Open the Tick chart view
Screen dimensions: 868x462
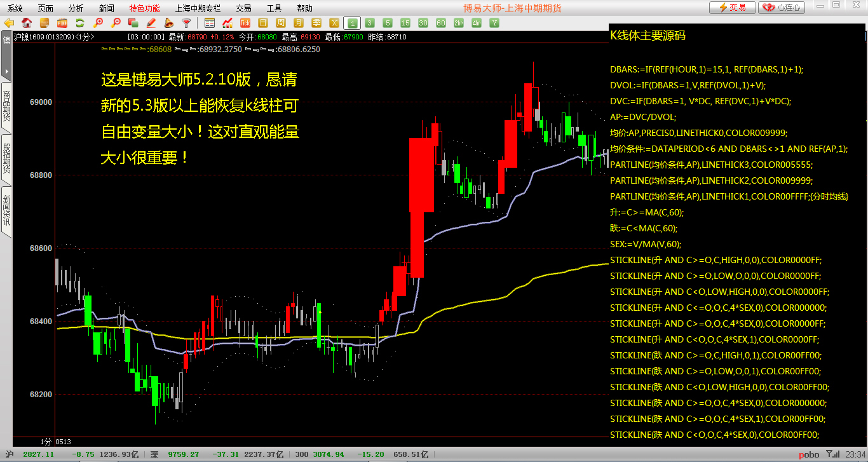[x=245, y=23]
